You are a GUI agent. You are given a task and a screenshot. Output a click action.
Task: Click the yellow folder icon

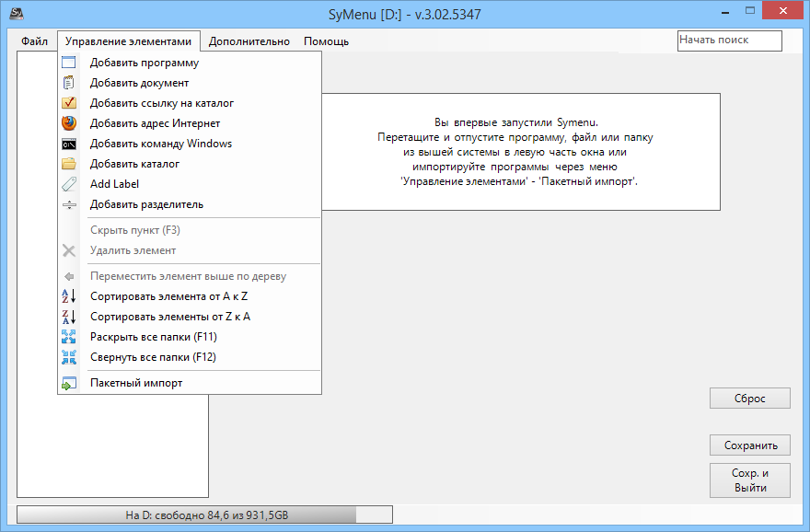(69, 164)
